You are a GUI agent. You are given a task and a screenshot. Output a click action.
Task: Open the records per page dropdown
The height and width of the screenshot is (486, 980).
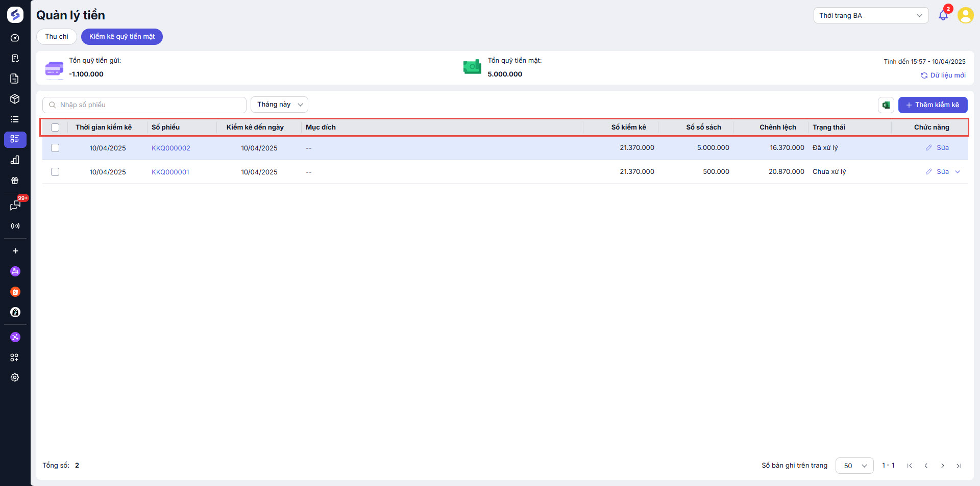854,466
